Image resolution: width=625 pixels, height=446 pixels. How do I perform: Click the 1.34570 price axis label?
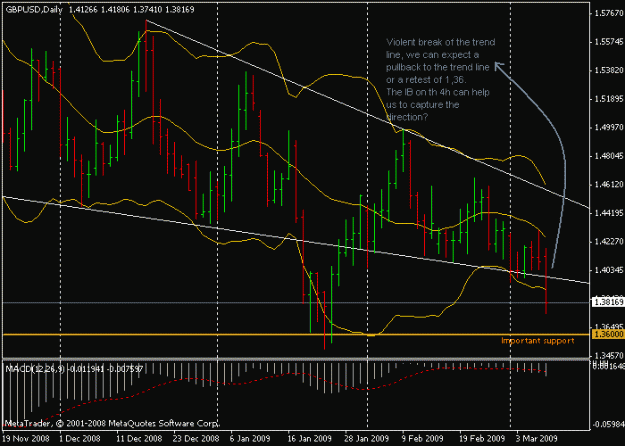click(x=609, y=355)
